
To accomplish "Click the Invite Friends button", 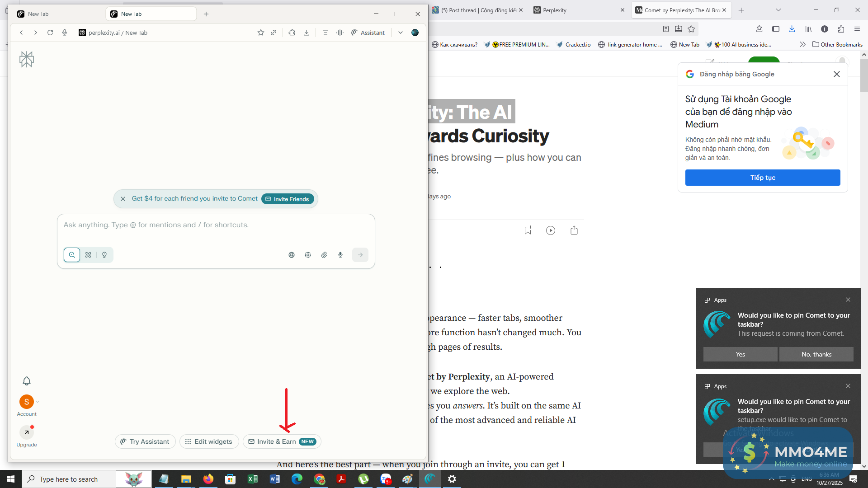I will click(288, 199).
